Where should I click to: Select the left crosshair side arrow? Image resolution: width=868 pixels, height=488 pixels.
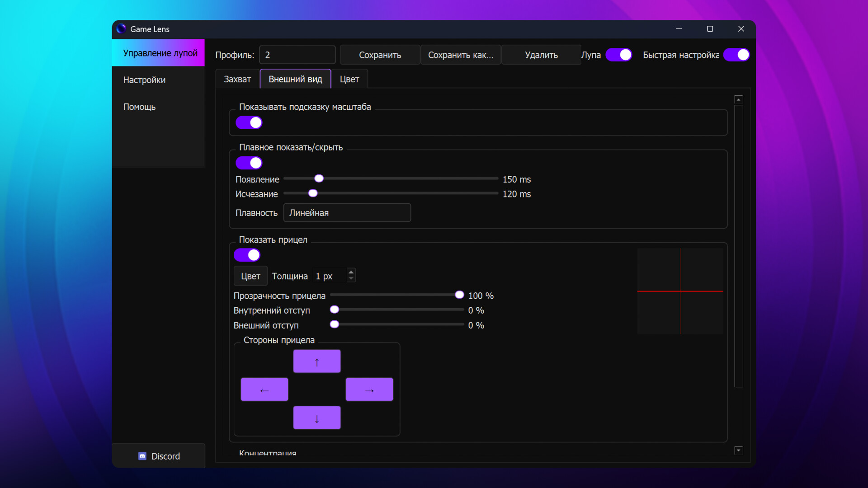264,389
